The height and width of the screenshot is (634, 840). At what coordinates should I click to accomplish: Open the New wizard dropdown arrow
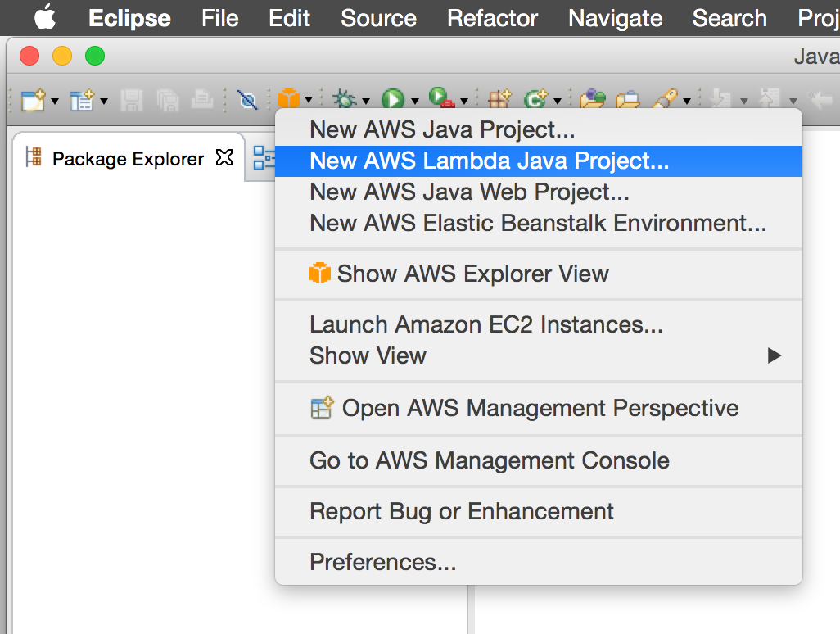pos(55,102)
